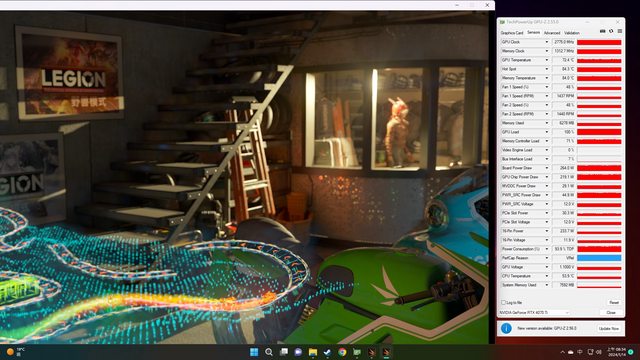Viewport: 640px width, 360px height.
Task: Click the blue PerfCap Reason graph bar
Action: tap(599, 258)
